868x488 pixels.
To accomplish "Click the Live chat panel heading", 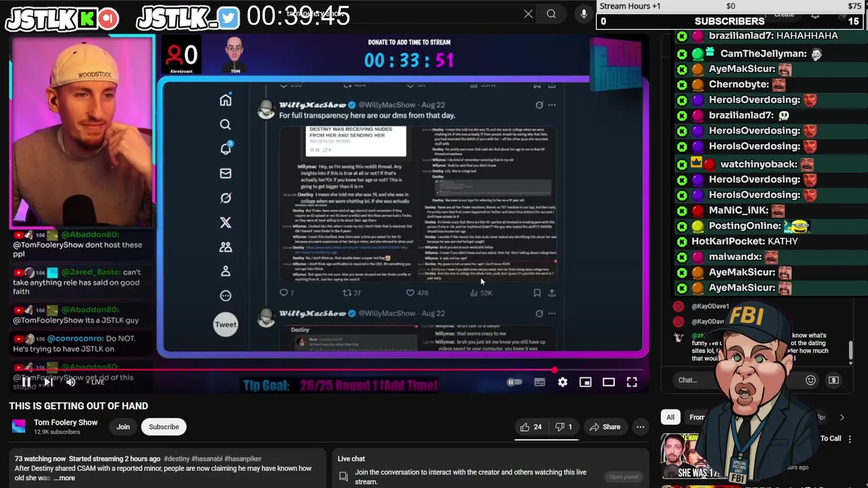I will (x=351, y=459).
